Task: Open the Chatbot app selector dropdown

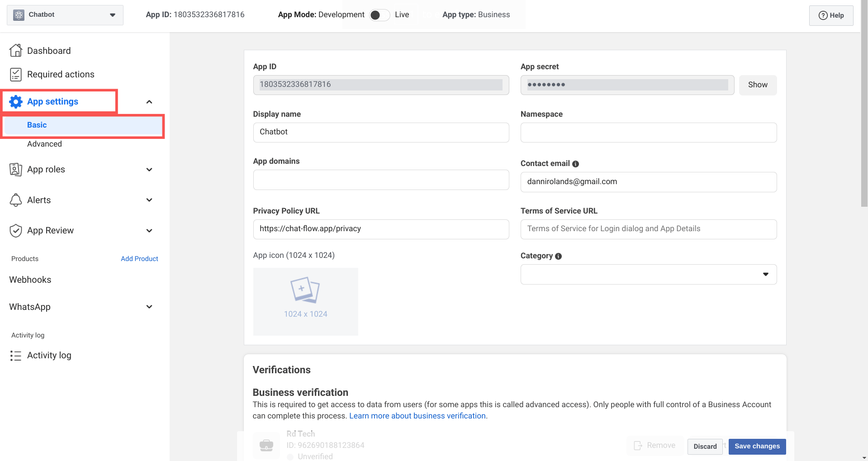Action: click(65, 15)
